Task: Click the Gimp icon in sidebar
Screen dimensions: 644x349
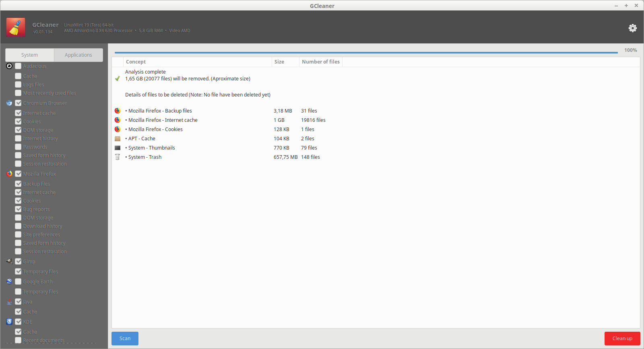Action: pos(9,261)
